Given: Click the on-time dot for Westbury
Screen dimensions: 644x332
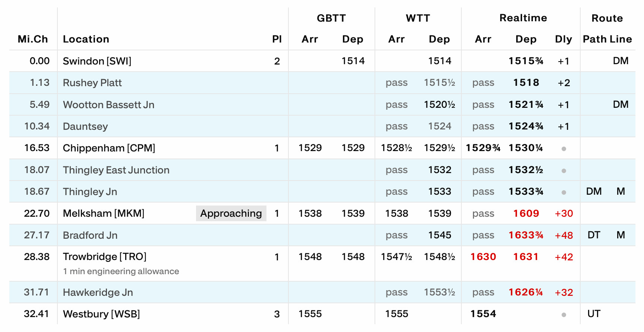Looking at the screenshot, I should pyautogui.click(x=563, y=315).
